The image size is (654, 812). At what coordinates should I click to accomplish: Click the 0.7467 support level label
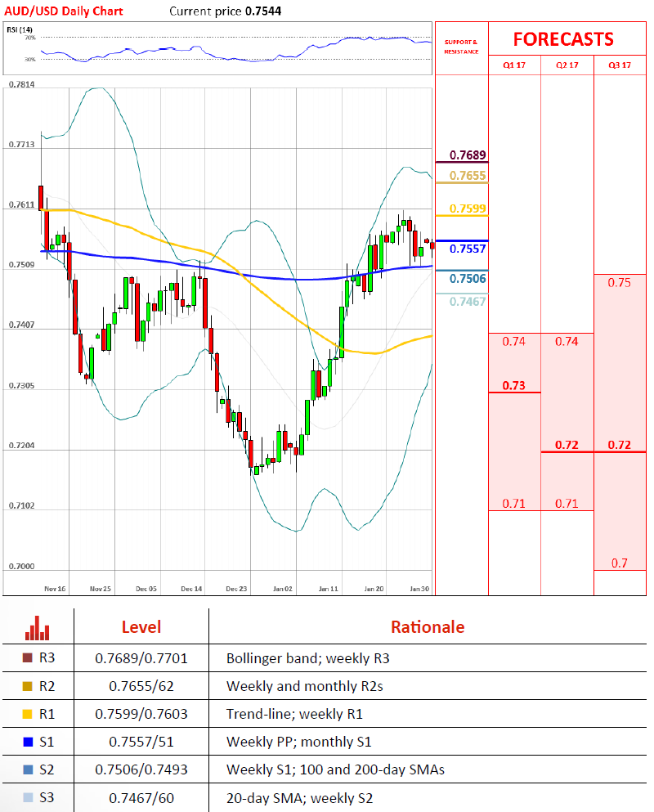click(x=468, y=302)
